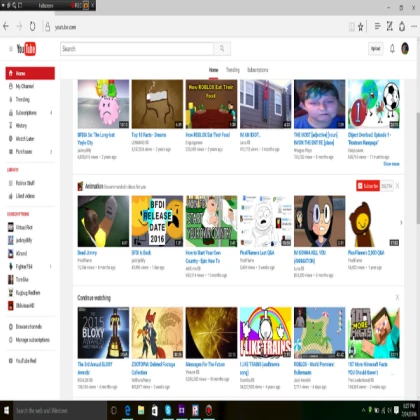Add page to favorites with star icon
Screen dimensions: 420x420
coord(361,27)
